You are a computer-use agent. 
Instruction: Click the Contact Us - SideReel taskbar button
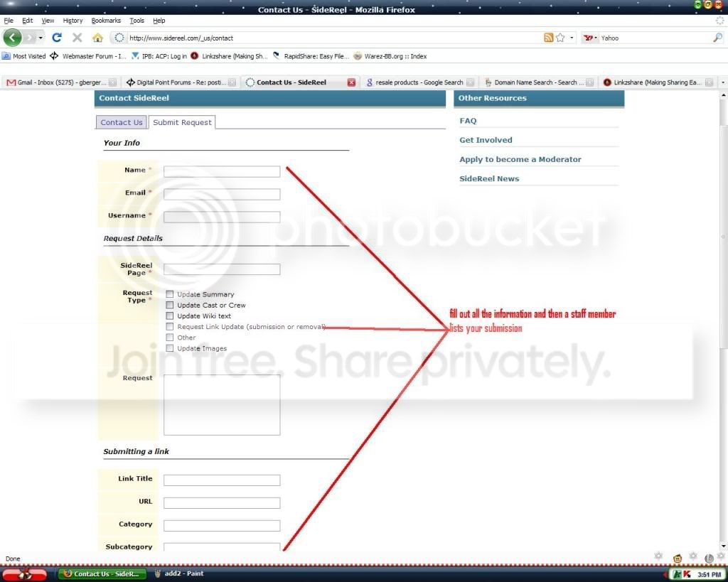tap(102, 573)
